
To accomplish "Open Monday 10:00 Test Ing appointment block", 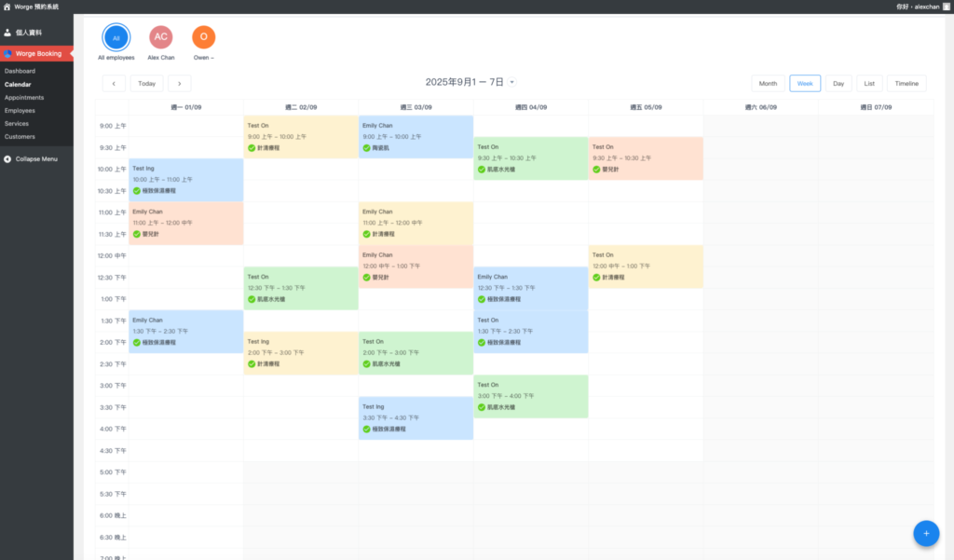I will click(x=185, y=179).
